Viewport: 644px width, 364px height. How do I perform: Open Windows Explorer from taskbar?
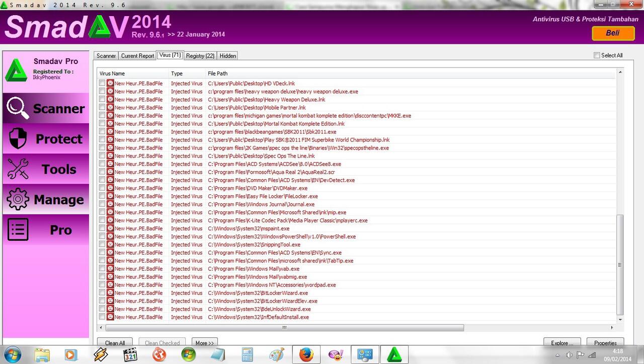coord(42,355)
